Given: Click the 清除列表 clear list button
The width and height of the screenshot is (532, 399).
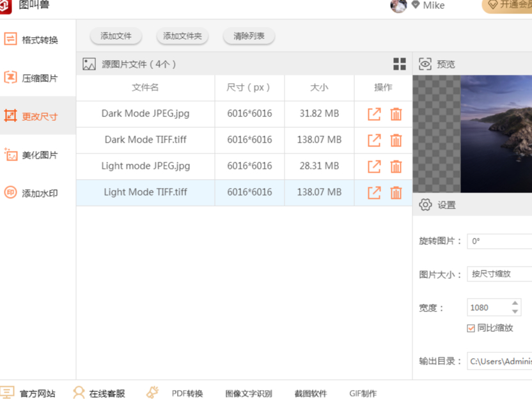Looking at the screenshot, I should tap(249, 36).
